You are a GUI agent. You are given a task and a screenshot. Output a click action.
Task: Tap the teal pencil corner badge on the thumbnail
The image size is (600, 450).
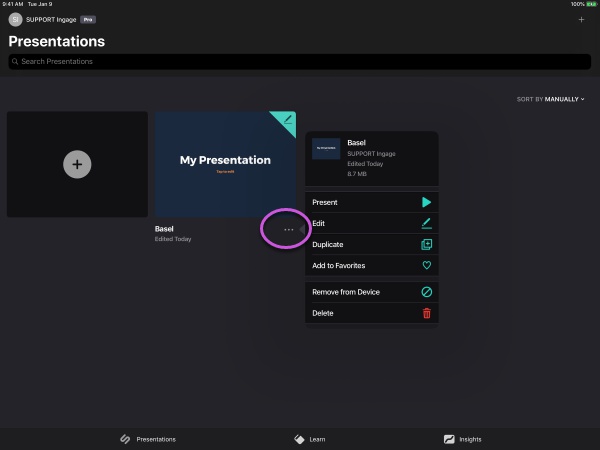pos(286,121)
